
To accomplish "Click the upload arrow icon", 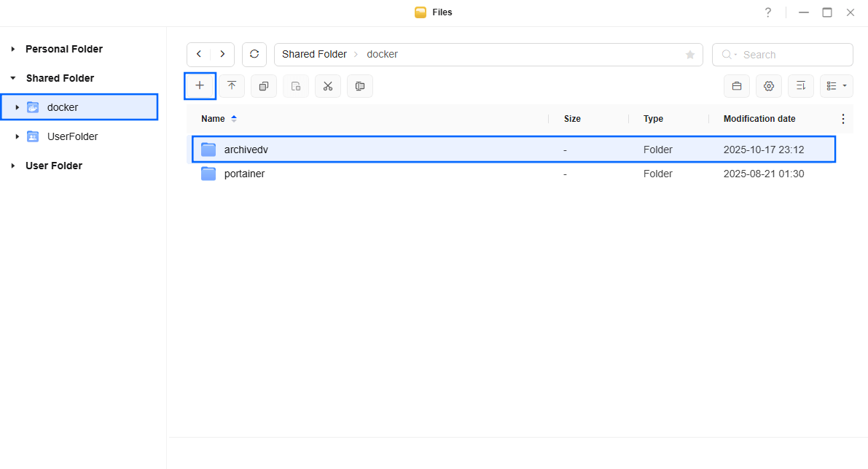I will (232, 86).
